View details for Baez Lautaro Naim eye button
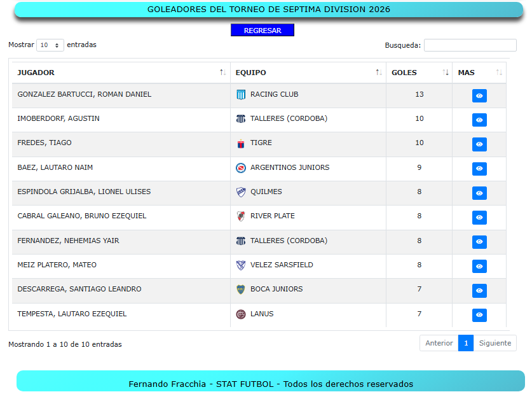This screenshot has width=532, height=399. click(x=479, y=169)
